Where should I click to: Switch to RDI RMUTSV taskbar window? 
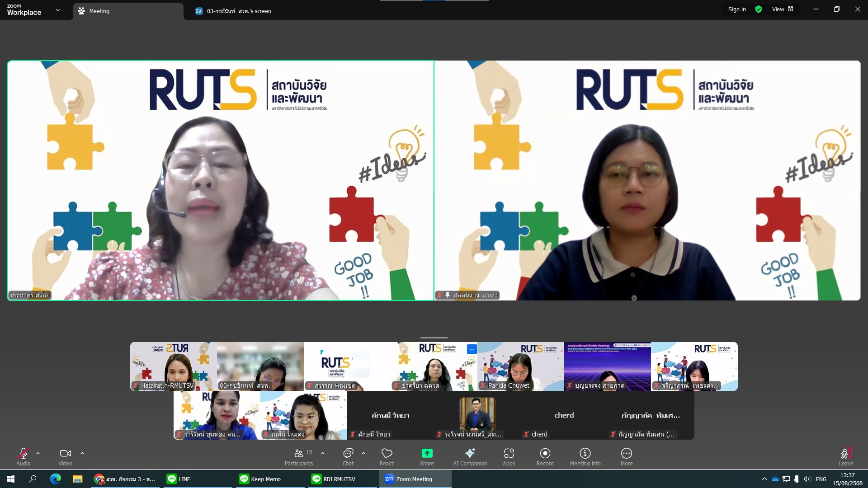[342, 479]
